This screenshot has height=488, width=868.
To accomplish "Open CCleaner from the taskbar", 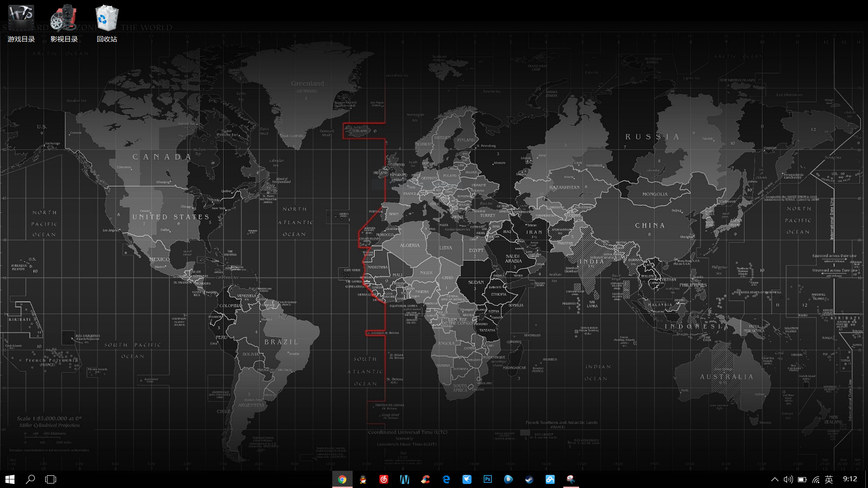I will coord(425,479).
